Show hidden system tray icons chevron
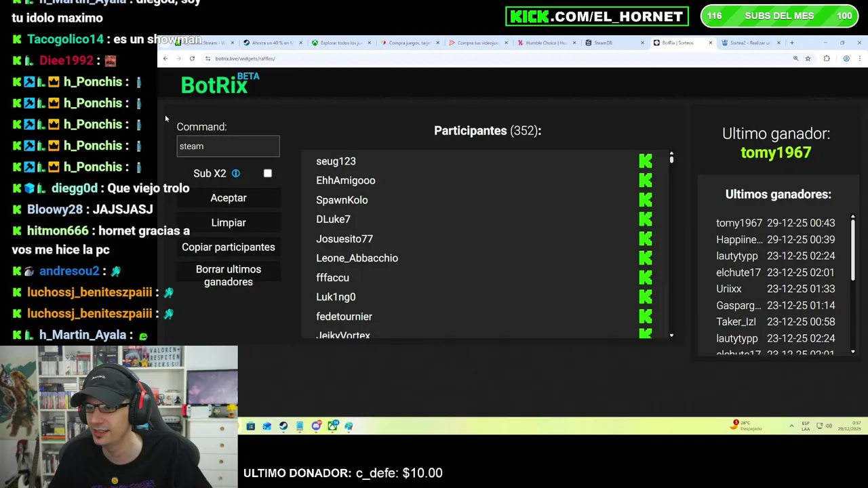 click(791, 426)
